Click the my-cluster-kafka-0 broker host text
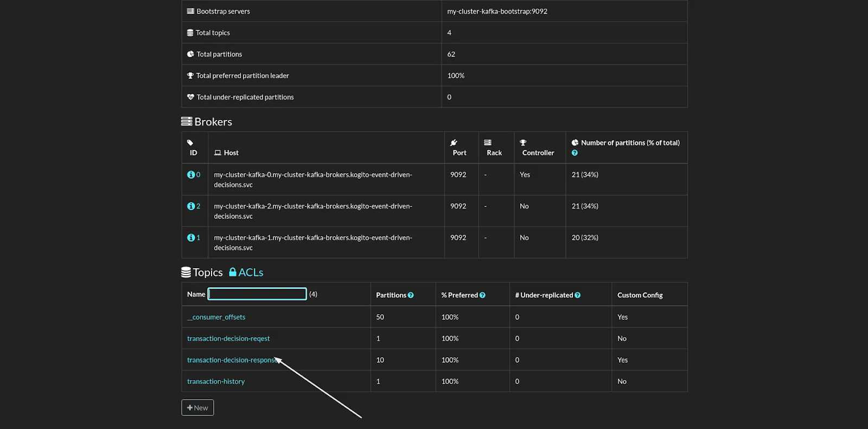Screen dimensions: 868x429 pyautogui.click(x=313, y=180)
